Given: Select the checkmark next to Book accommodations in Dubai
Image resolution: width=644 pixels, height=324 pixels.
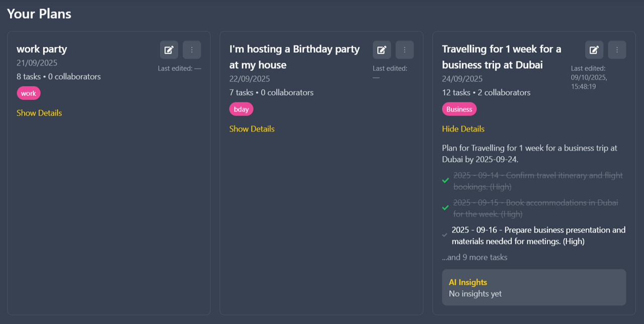Looking at the screenshot, I should point(445,207).
